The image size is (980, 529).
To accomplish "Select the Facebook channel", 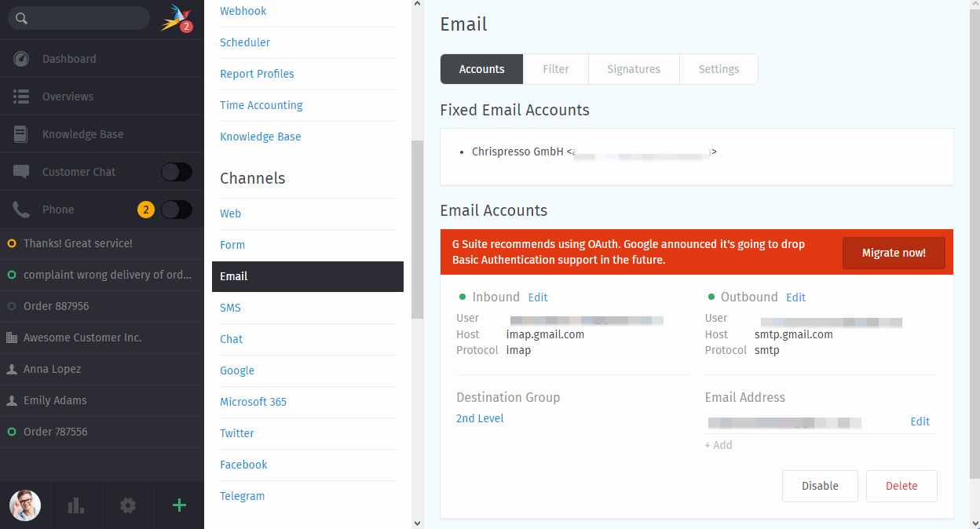I will coord(243,465).
